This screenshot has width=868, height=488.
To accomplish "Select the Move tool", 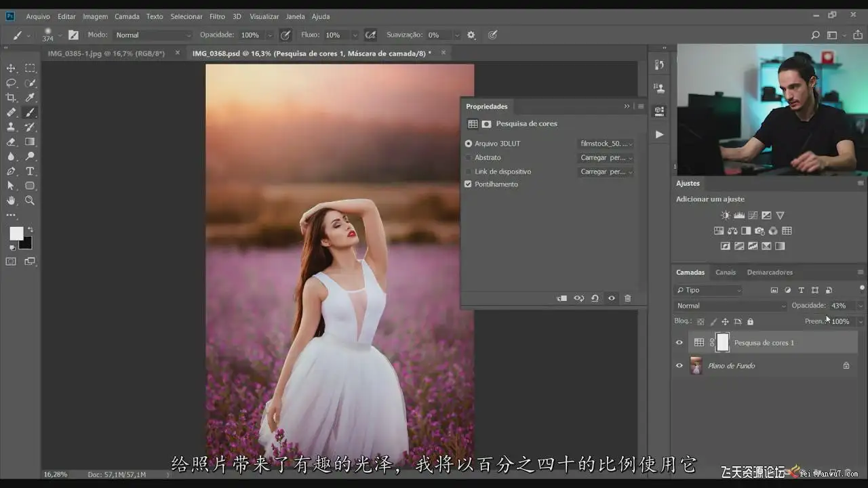I will pyautogui.click(x=11, y=68).
